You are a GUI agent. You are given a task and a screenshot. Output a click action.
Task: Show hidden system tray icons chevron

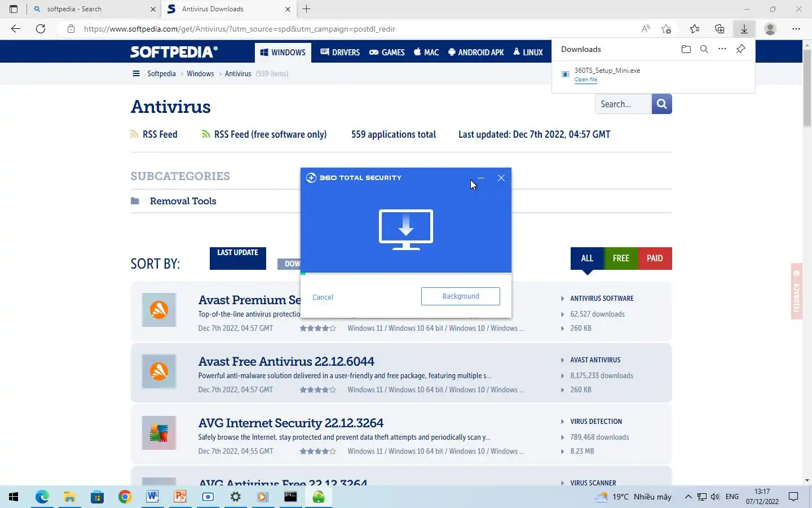(x=688, y=497)
